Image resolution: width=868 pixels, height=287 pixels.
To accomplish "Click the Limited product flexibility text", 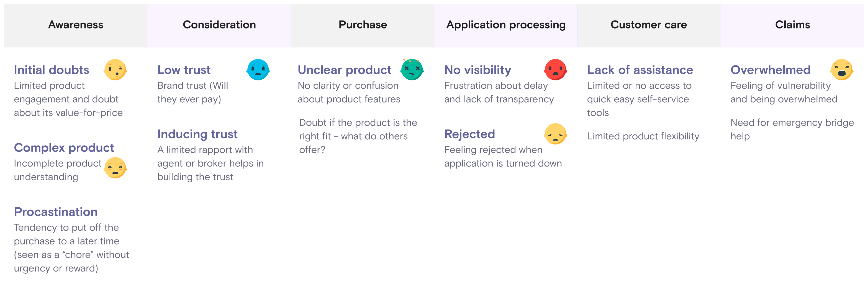I will coord(643,136).
